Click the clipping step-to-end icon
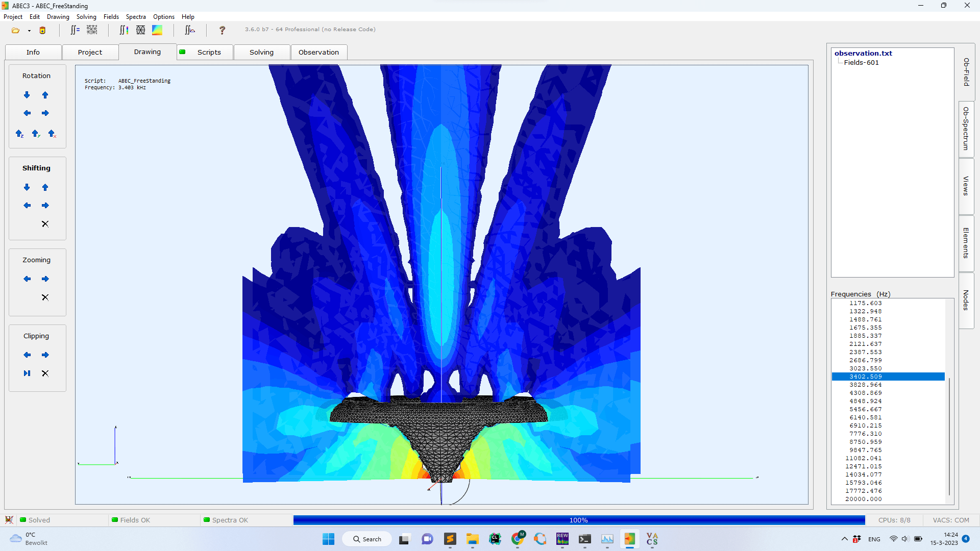980x551 pixels. (27, 373)
